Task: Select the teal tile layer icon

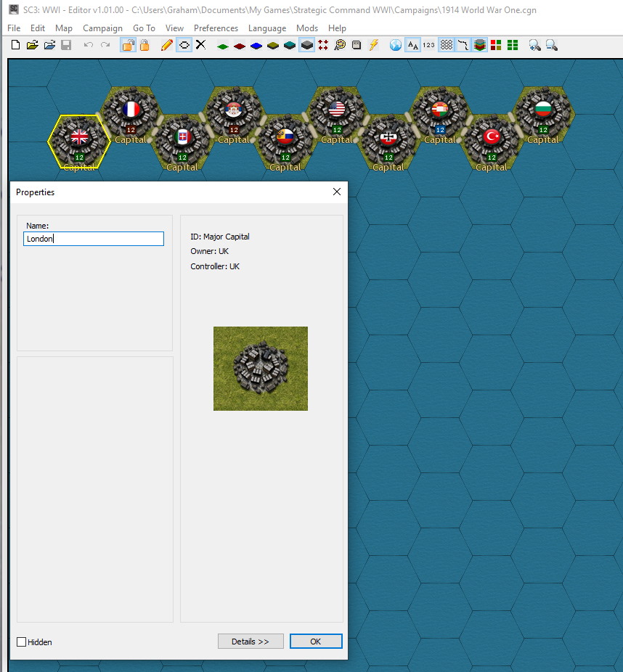Action: pyautogui.click(x=290, y=46)
